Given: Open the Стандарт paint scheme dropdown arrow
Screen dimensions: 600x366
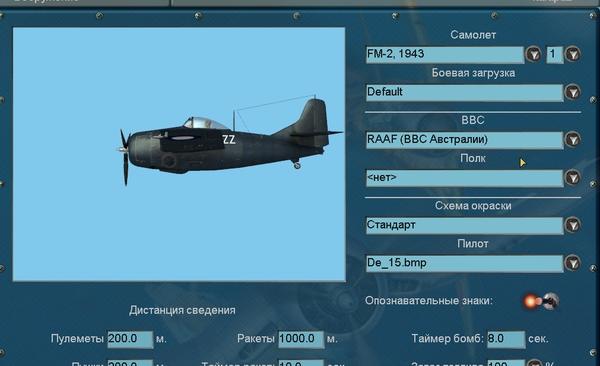Looking at the screenshot, I should pyautogui.click(x=573, y=225).
